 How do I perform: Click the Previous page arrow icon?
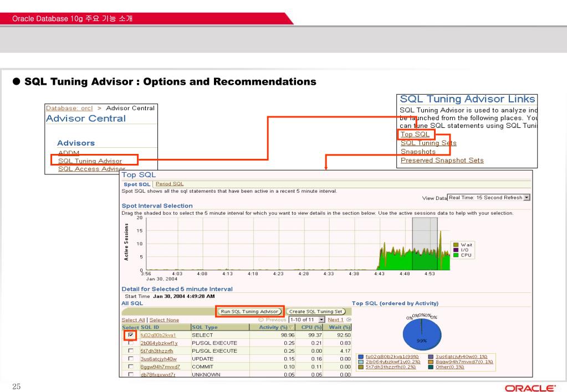tap(260, 319)
